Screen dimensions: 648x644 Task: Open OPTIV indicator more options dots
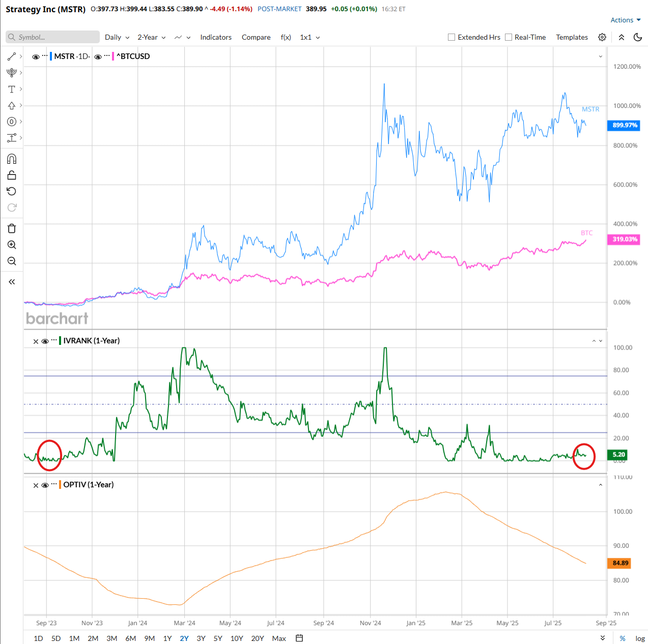[x=54, y=484]
